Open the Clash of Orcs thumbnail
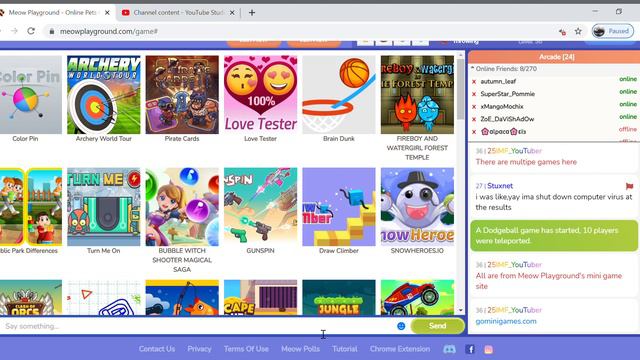This screenshot has height=360, width=640. [x=31, y=297]
